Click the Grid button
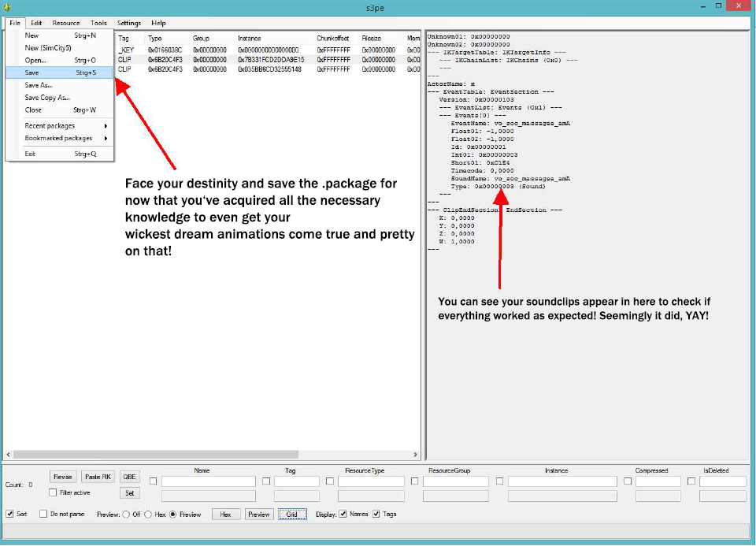756x546 pixels. pyautogui.click(x=292, y=514)
